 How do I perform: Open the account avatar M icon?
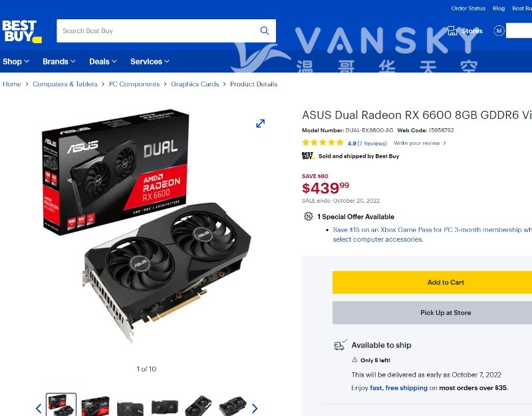pos(499,31)
